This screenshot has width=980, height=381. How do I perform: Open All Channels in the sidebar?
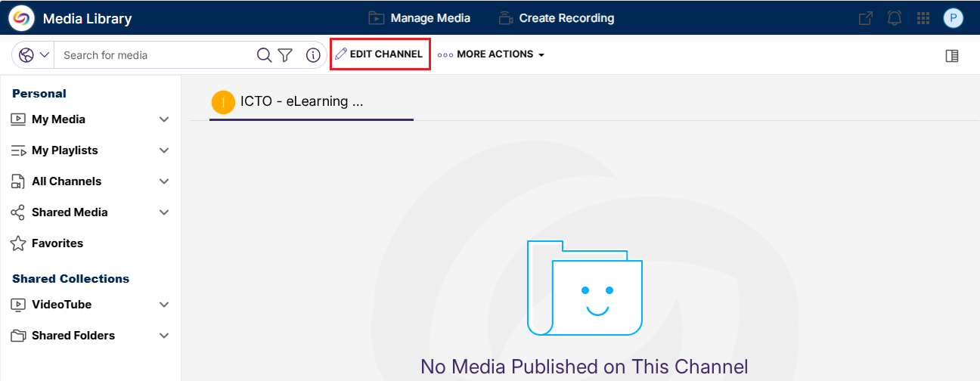[67, 181]
